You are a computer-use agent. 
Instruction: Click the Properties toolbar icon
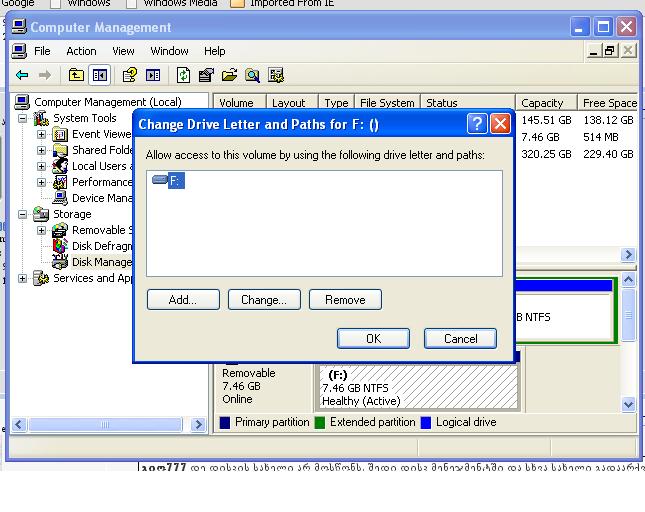[x=206, y=75]
